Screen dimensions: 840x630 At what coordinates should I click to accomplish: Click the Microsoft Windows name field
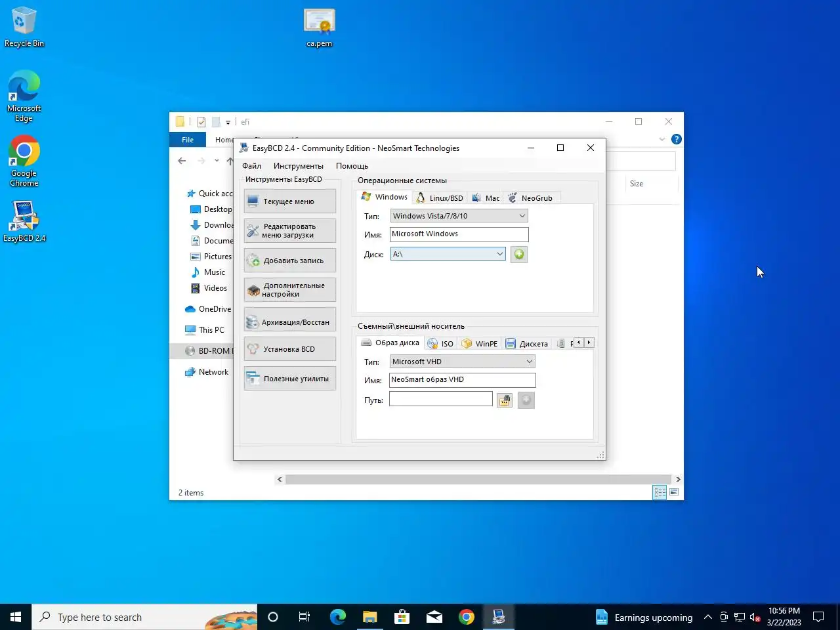[x=459, y=234]
